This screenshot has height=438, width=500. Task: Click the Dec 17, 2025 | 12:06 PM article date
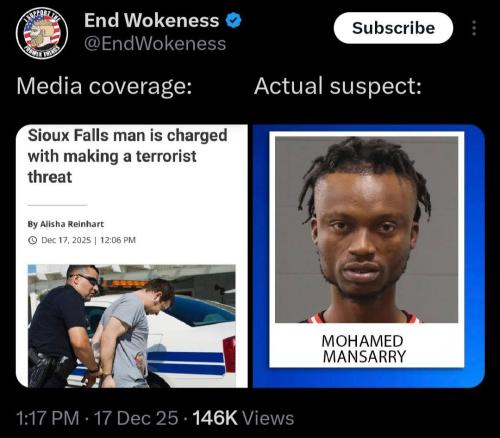point(88,240)
